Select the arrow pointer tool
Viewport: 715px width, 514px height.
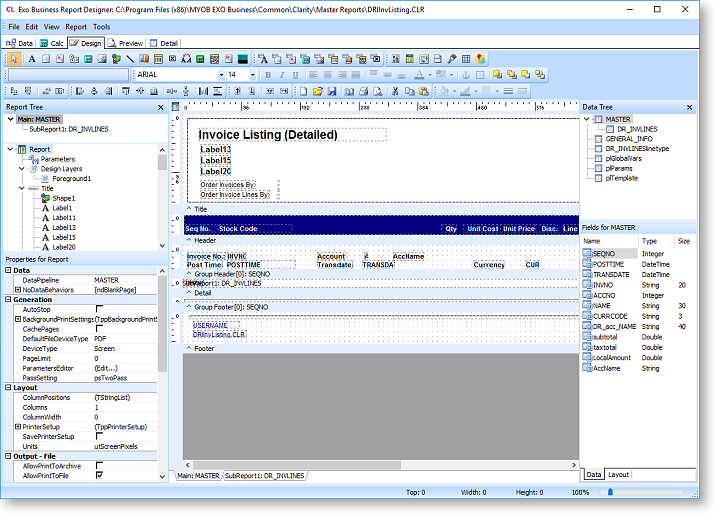click(14, 59)
